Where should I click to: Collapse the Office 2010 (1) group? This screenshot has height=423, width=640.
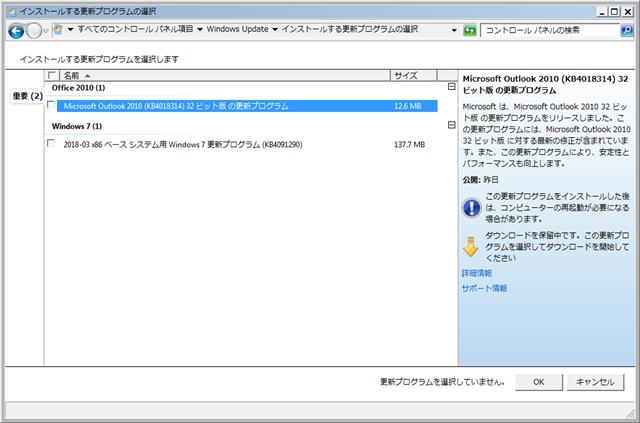click(451, 87)
